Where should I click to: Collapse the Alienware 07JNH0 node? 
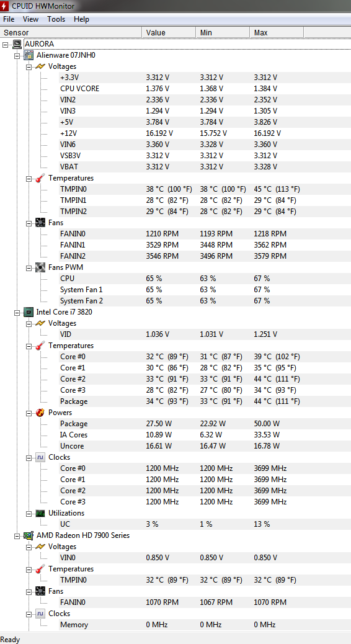pyautogui.click(x=17, y=55)
